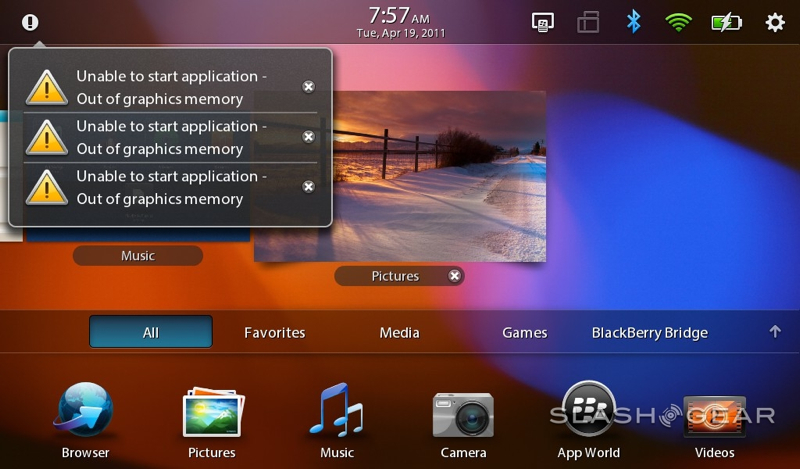
Task: Tap third alert's warning triangle icon
Action: [46, 187]
